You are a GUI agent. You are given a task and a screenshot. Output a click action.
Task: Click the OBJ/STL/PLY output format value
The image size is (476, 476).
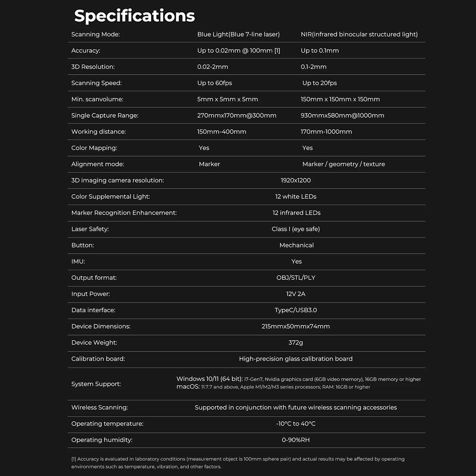(x=296, y=278)
